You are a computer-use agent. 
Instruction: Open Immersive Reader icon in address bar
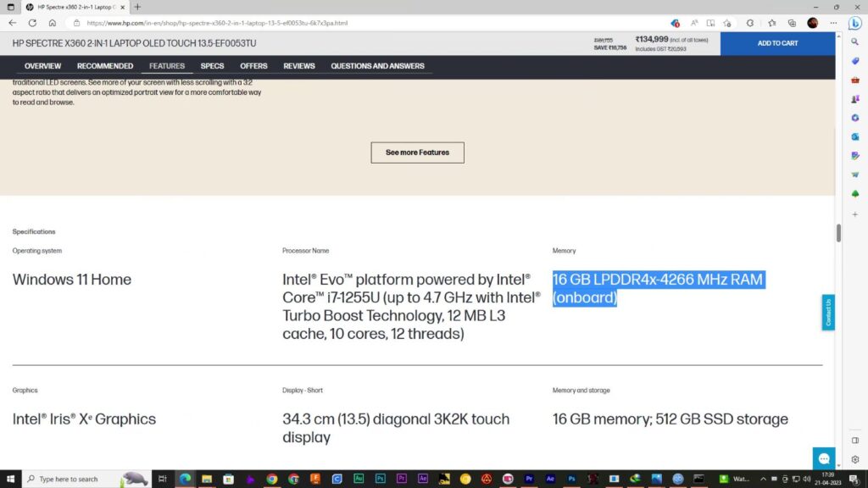tap(710, 23)
